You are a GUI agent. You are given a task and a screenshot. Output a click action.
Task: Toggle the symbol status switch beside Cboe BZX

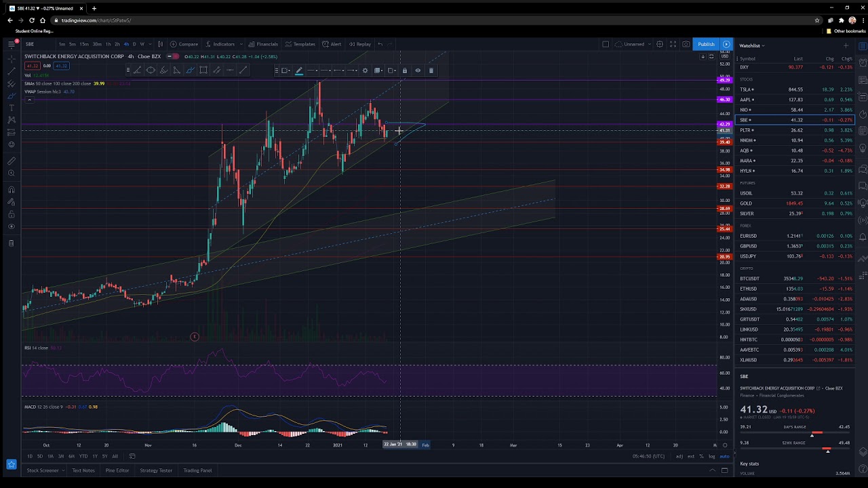click(173, 56)
